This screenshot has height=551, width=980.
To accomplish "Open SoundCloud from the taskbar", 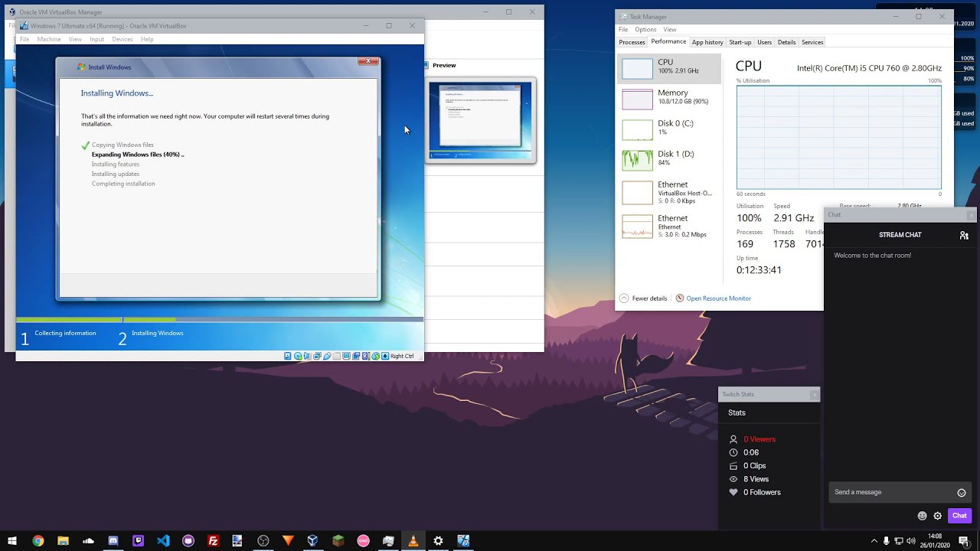I will [88, 541].
